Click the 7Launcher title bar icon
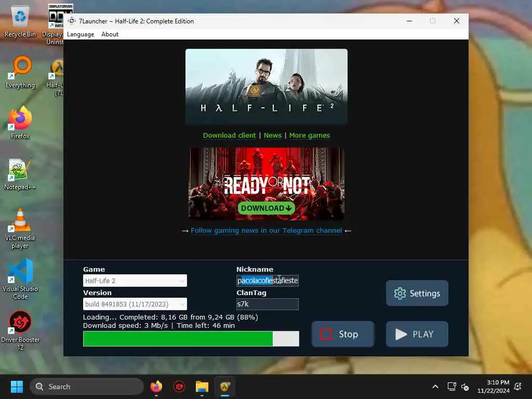The height and width of the screenshot is (399, 532). click(72, 21)
